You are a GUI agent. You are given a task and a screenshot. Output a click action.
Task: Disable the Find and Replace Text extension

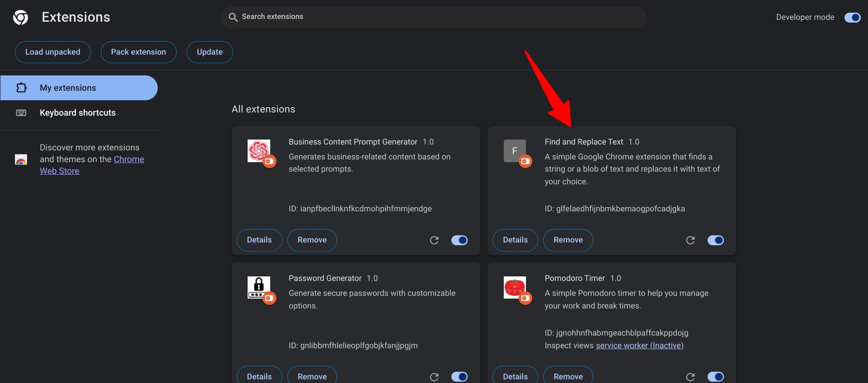(716, 240)
